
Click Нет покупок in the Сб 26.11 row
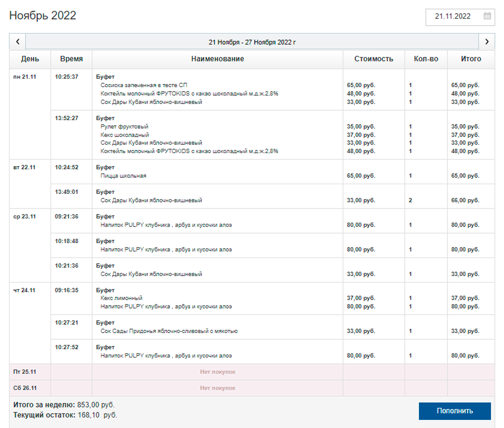(x=218, y=388)
